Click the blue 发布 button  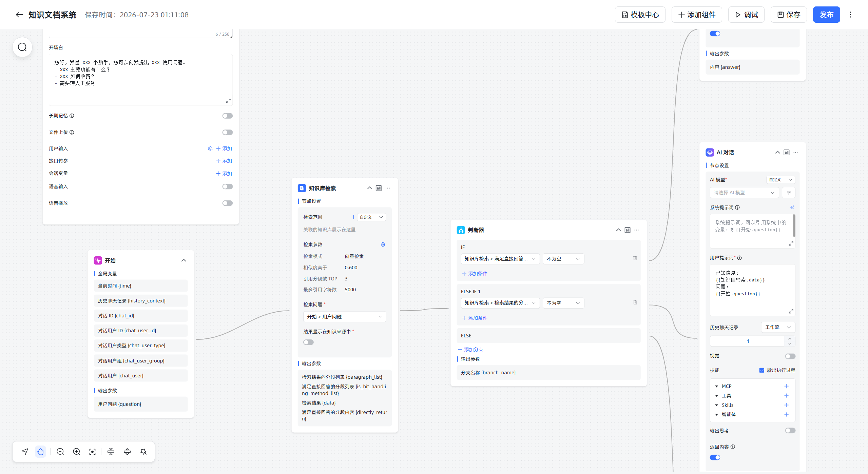point(826,15)
